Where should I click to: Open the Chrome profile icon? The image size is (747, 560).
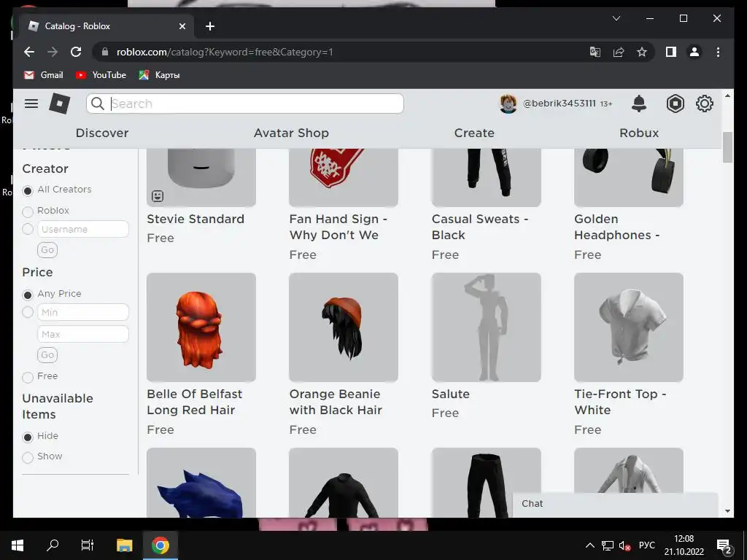click(x=694, y=52)
